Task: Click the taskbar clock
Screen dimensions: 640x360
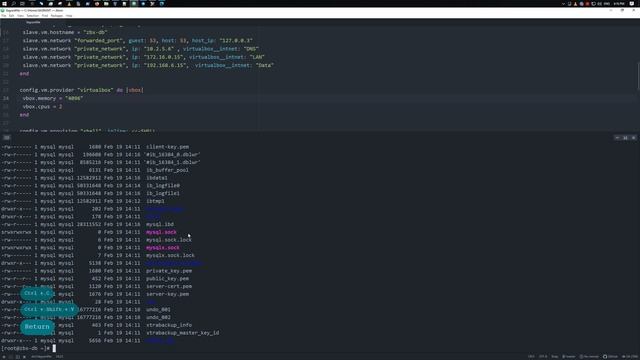Action: 619,3
